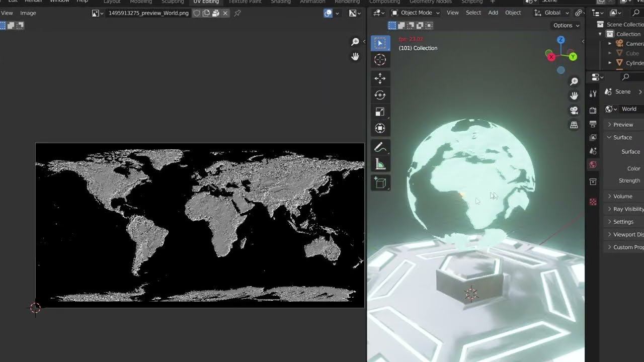Image resolution: width=644 pixels, height=362 pixels.
Task: Click Z axis on navigation gizmo
Action: [561, 40]
